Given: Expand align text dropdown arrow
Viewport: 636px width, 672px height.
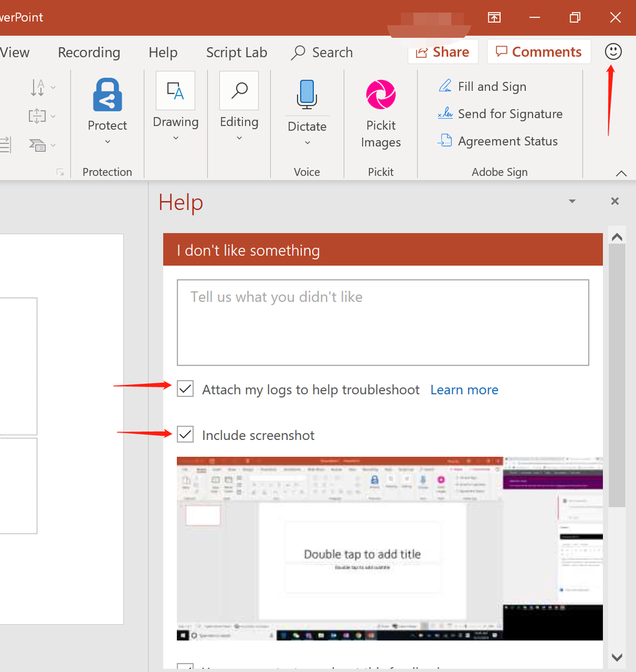Looking at the screenshot, I should [x=53, y=116].
